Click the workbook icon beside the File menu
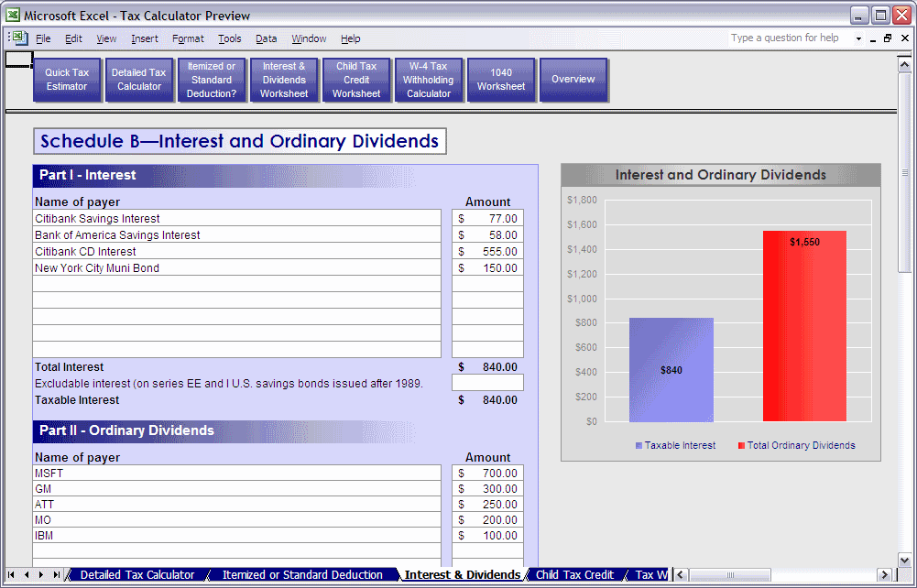 pos(20,38)
